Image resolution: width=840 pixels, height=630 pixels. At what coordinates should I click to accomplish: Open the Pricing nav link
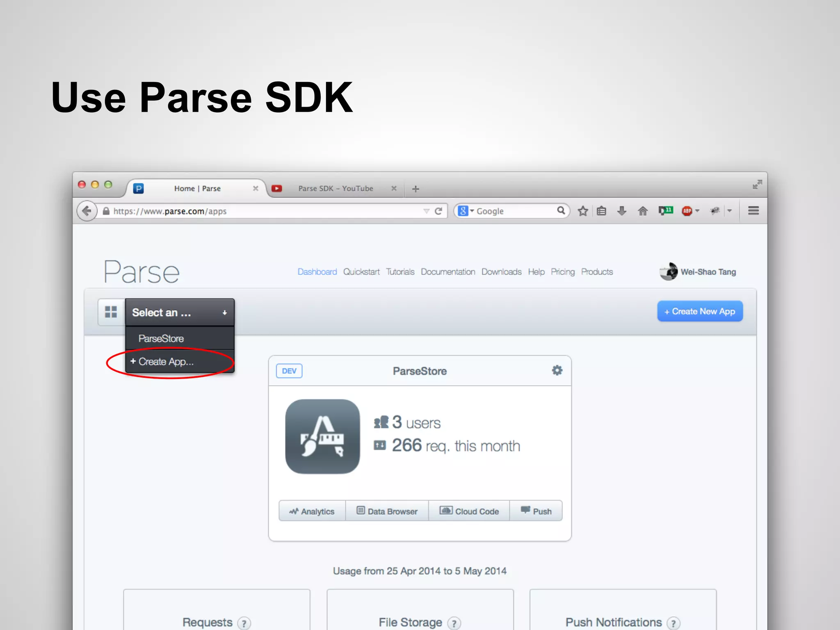pos(563,272)
